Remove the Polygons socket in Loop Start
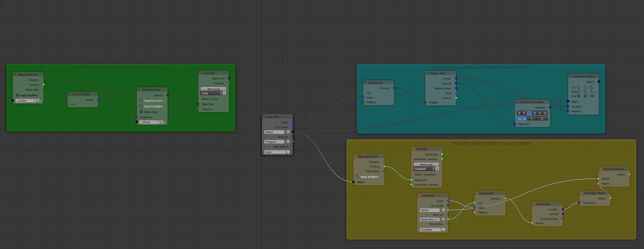 (288, 142)
